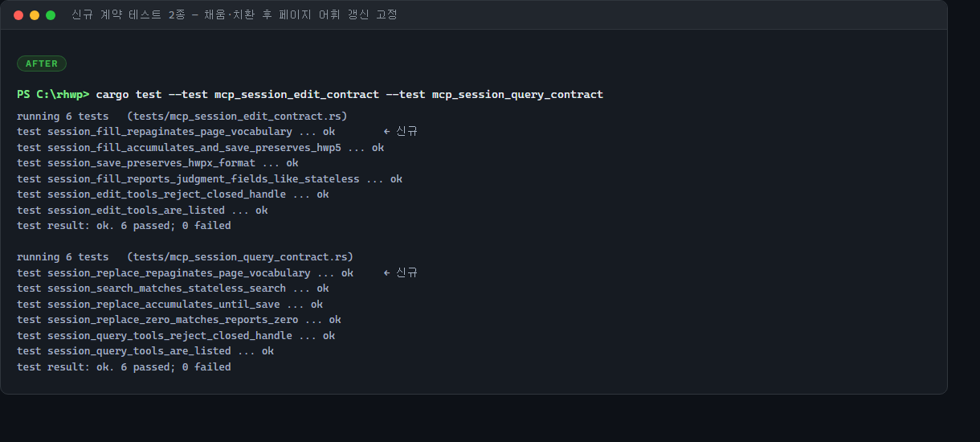The image size is (980, 442).
Task: Select the session_save_preserves_hwpx_format test line
Action: [157, 163]
